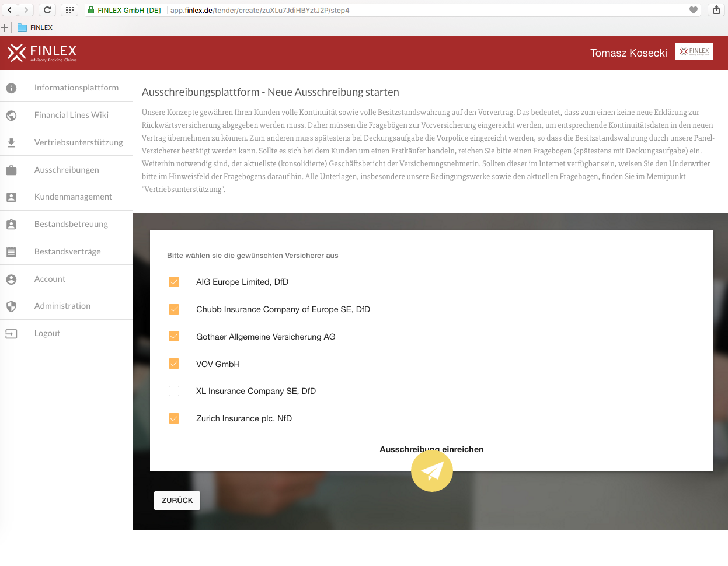The width and height of the screenshot is (728, 566).
Task: Click user name Tomasz Kosecki
Action: tap(628, 53)
